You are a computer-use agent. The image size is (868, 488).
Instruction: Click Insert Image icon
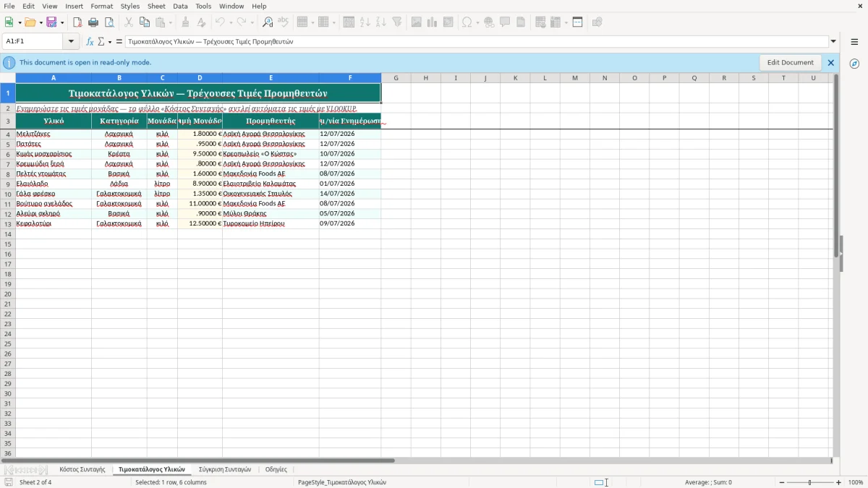click(417, 22)
